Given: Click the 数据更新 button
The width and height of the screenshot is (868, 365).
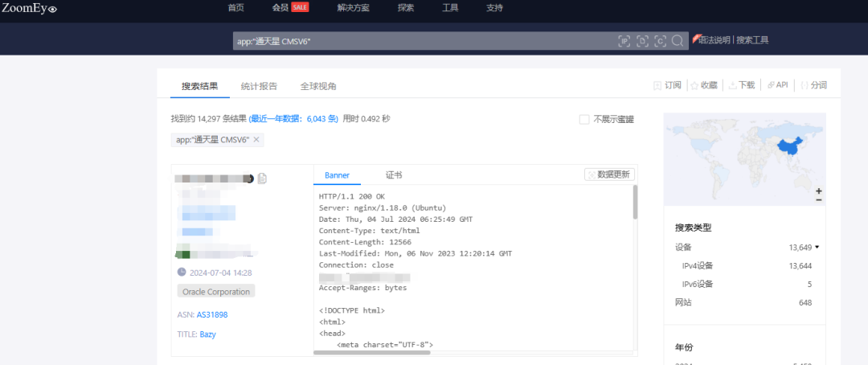Looking at the screenshot, I should (x=609, y=174).
